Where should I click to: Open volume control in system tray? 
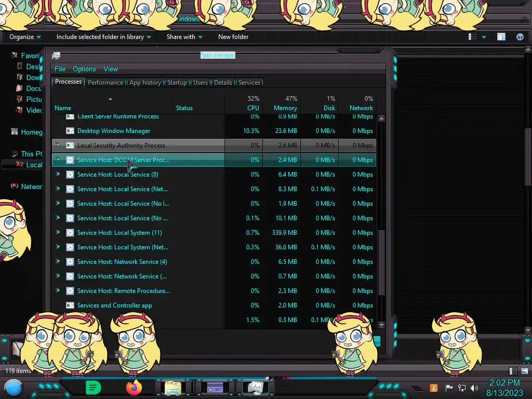[474, 388]
